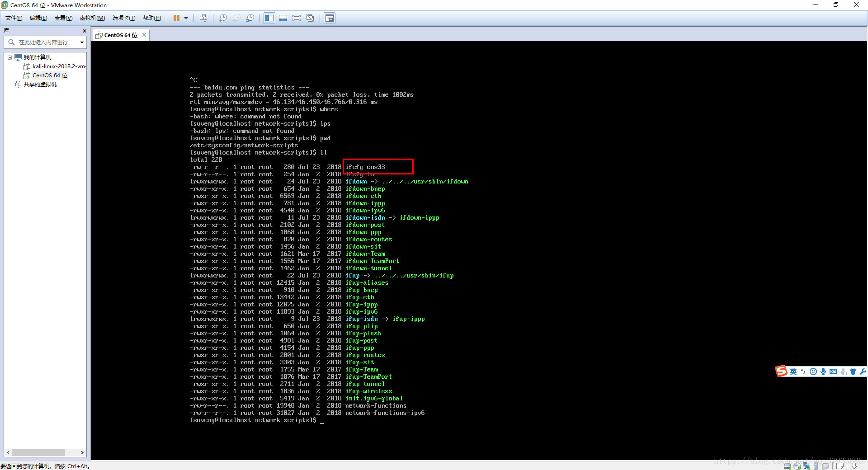The image size is (868, 470).
Task: Click the network adapter status icon
Action: pos(807,465)
